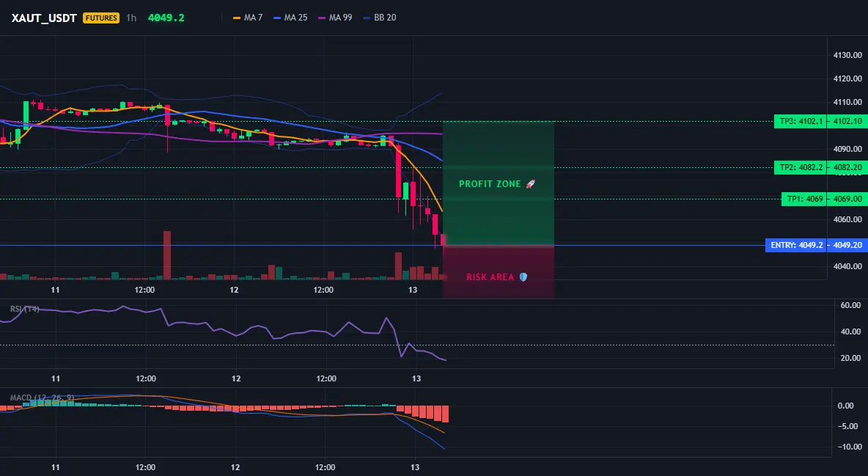Click the BB 20 legend entry
This screenshot has width=868, height=476.
point(380,18)
